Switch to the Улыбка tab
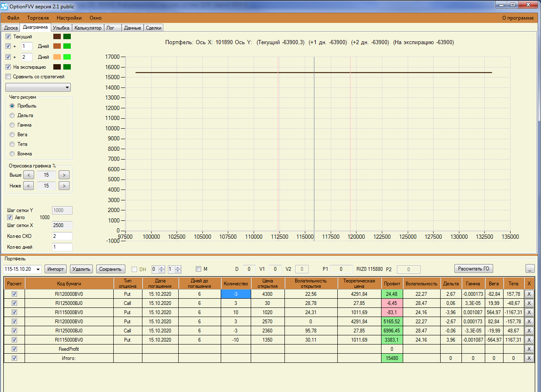The height and width of the screenshot is (392, 541). point(61,28)
